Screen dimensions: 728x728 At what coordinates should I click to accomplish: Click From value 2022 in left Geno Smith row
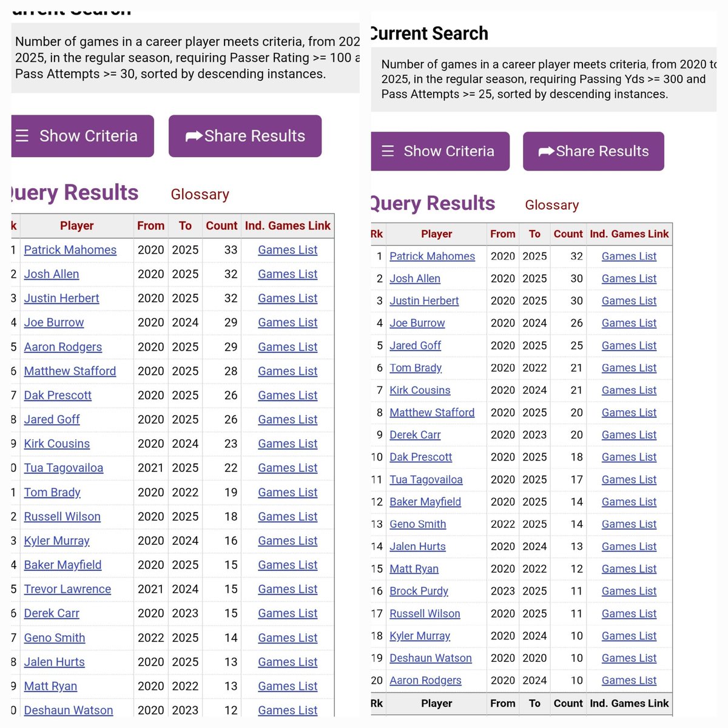pos(151,638)
